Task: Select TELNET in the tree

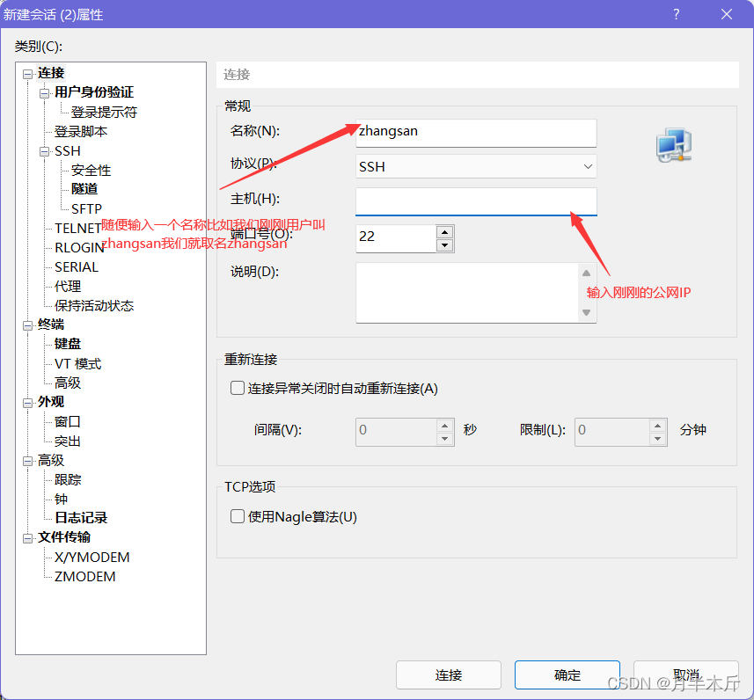Action: point(78,228)
